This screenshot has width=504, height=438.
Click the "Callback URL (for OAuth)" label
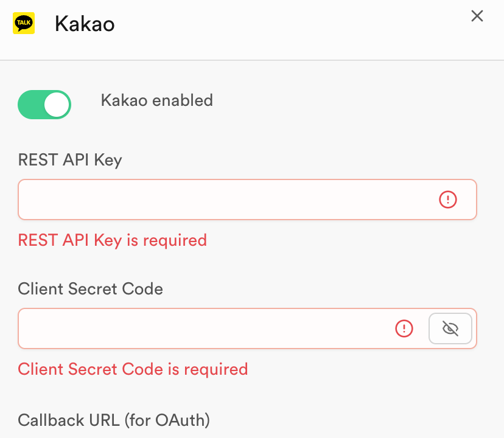coord(114,420)
